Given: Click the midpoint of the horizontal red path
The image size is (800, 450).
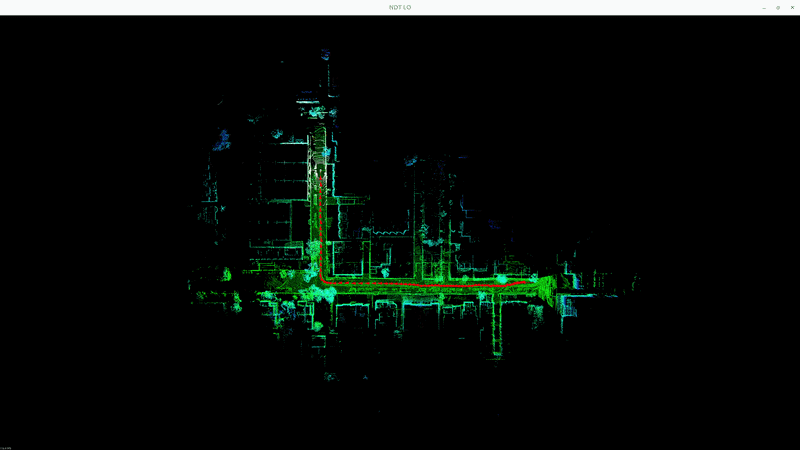Looking at the screenshot, I should point(425,285).
